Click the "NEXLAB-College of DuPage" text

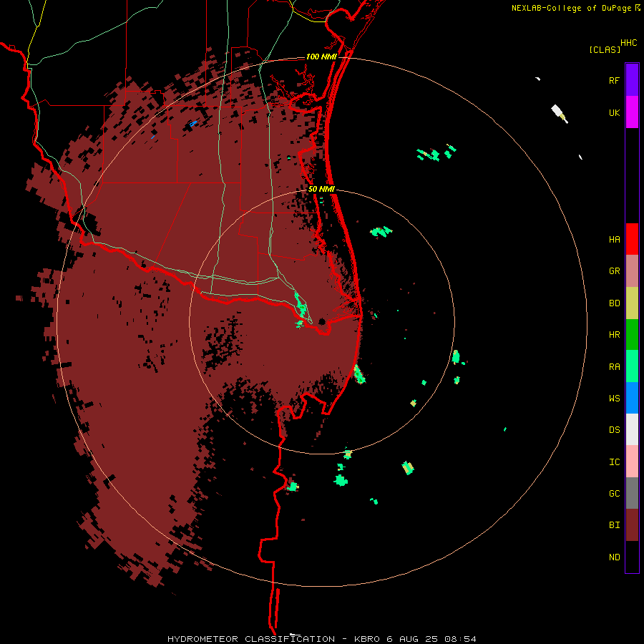click(x=571, y=8)
